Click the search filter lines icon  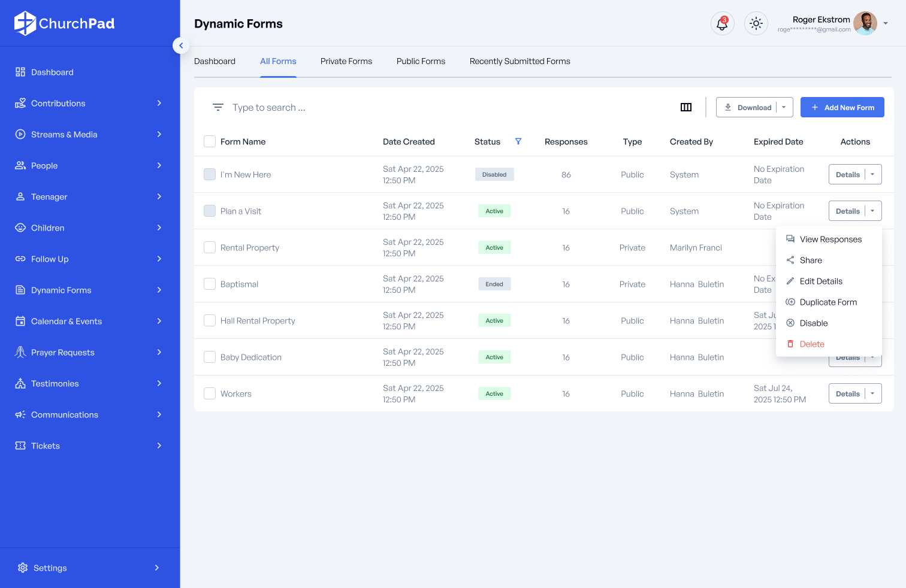218,107
